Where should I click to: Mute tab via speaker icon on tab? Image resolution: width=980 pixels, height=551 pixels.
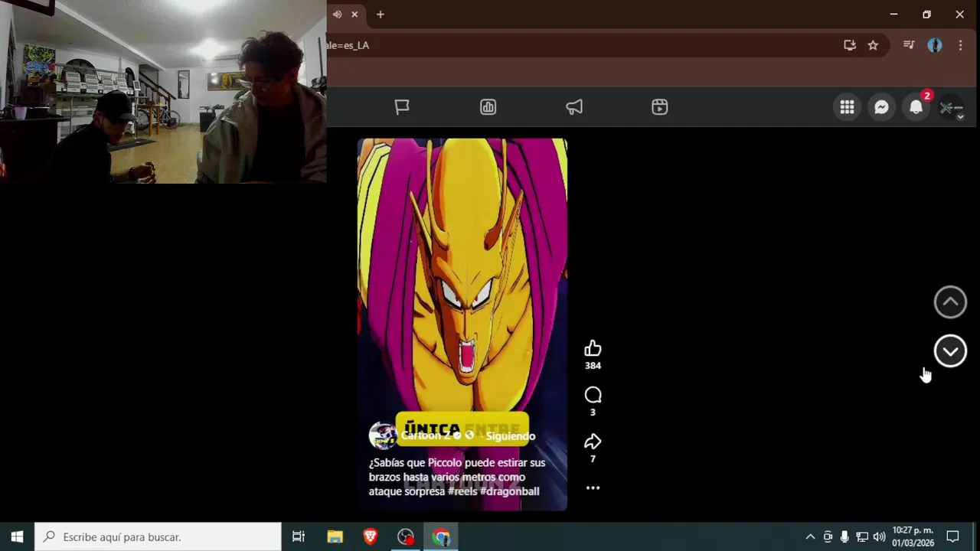pos(337,15)
